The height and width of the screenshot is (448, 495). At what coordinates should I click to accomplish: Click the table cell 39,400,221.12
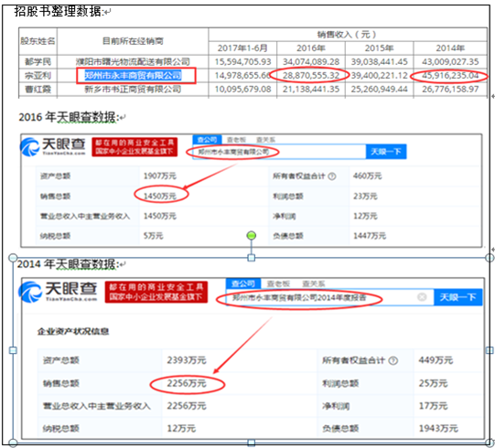coord(380,75)
